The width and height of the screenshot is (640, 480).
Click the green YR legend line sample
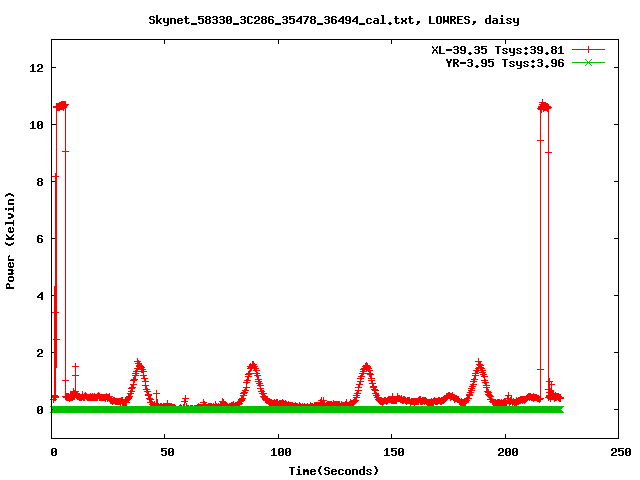588,63
